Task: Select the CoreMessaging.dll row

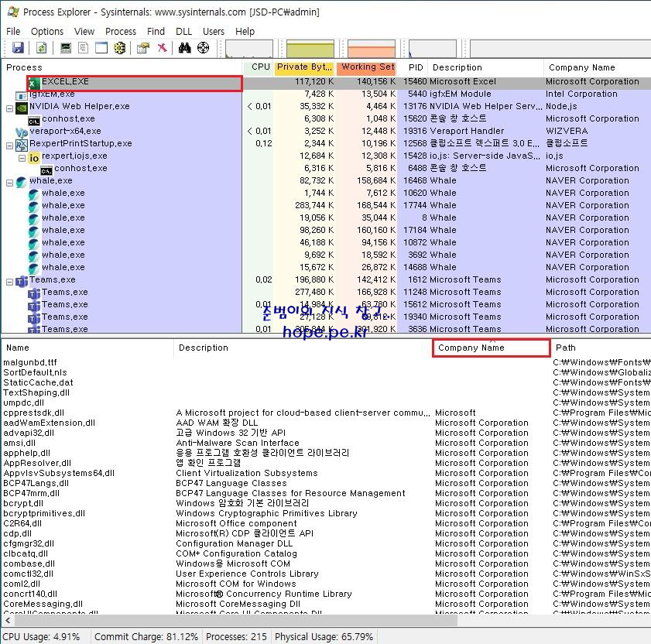Action: click(x=326, y=605)
